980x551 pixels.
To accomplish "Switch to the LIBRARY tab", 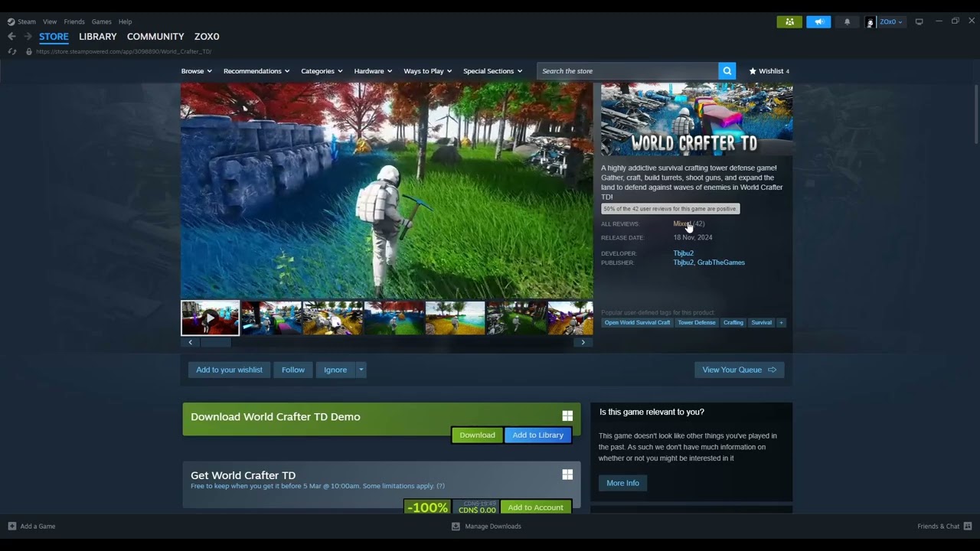I will point(98,36).
